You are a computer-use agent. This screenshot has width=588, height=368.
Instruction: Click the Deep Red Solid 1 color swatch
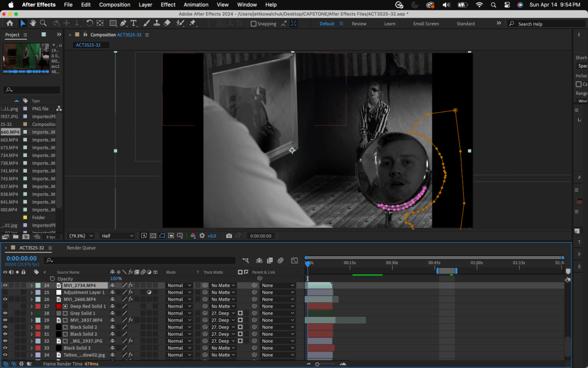[59, 306]
